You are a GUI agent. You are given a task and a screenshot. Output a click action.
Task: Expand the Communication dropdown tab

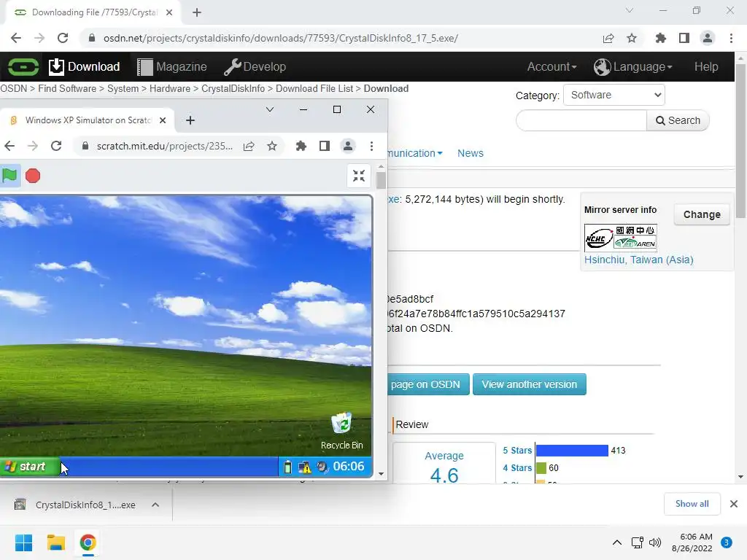pyautogui.click(x=414, y=153)
